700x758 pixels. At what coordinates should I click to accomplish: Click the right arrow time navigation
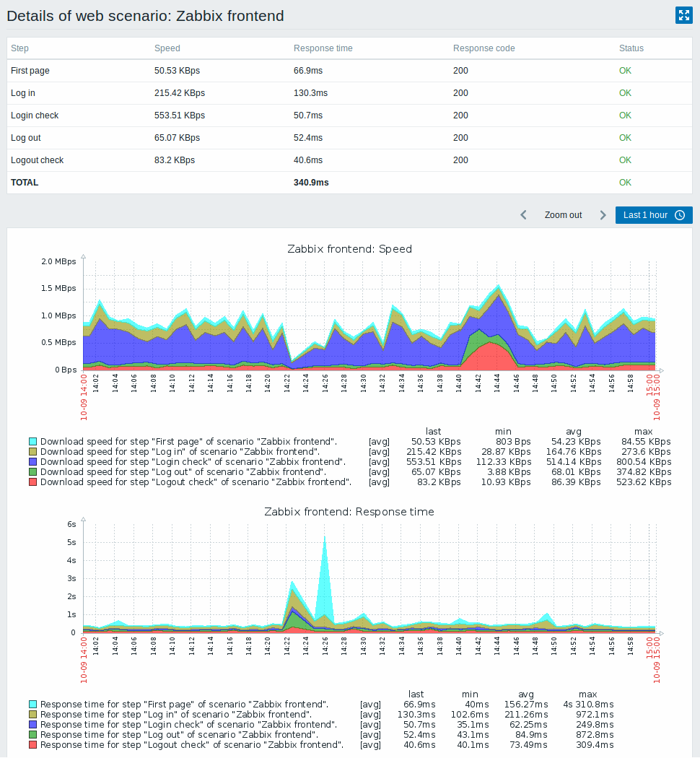tap(603, 215)
